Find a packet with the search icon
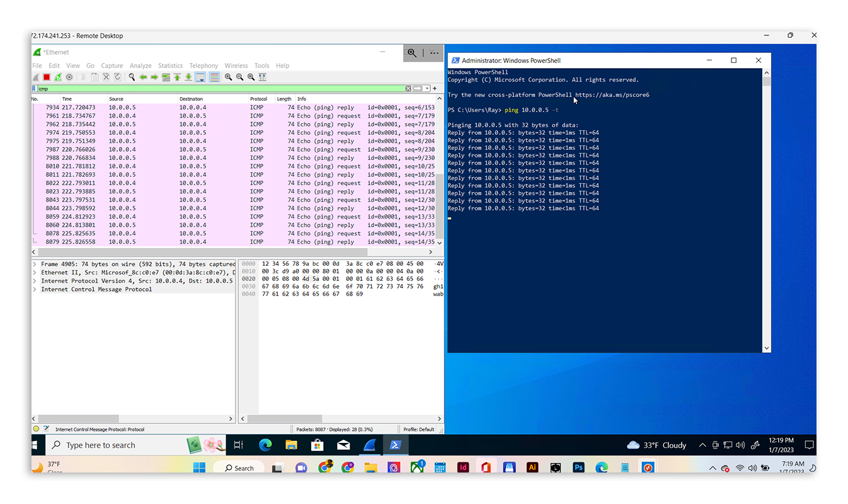This screenshot has height=504, width=848. click(131, 77)
